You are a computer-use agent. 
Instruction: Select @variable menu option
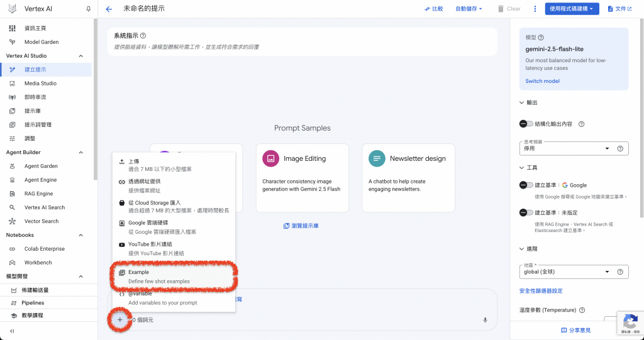point(174,298)
